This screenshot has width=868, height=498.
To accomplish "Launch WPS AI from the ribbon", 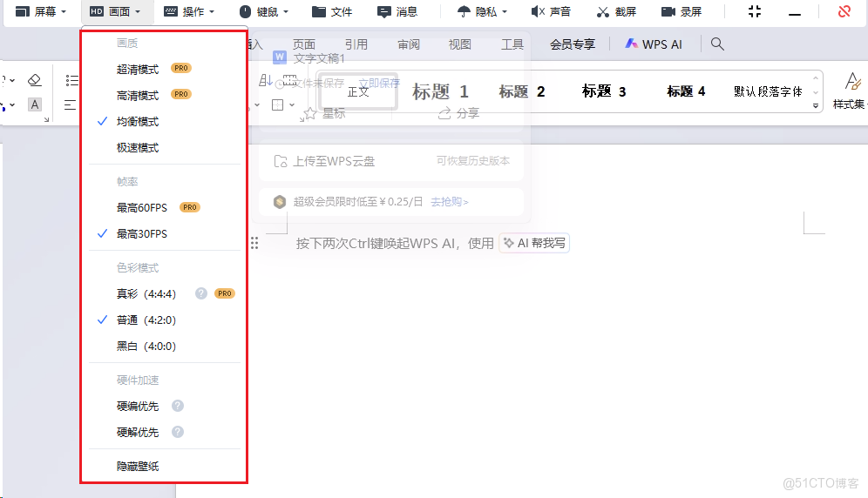I will (654, 44).
